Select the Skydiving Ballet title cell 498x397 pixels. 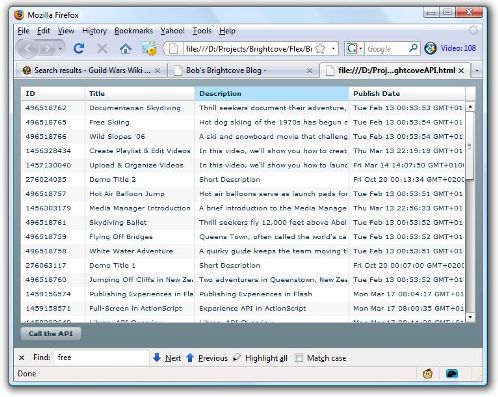[x=118, y=222]
